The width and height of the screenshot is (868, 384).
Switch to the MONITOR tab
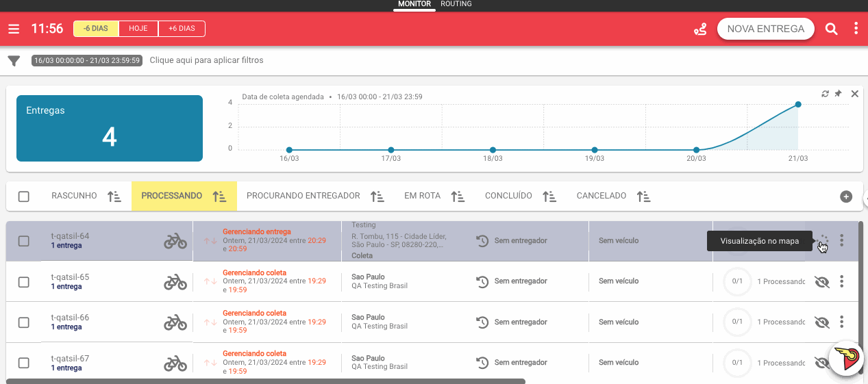pos(414,4)
